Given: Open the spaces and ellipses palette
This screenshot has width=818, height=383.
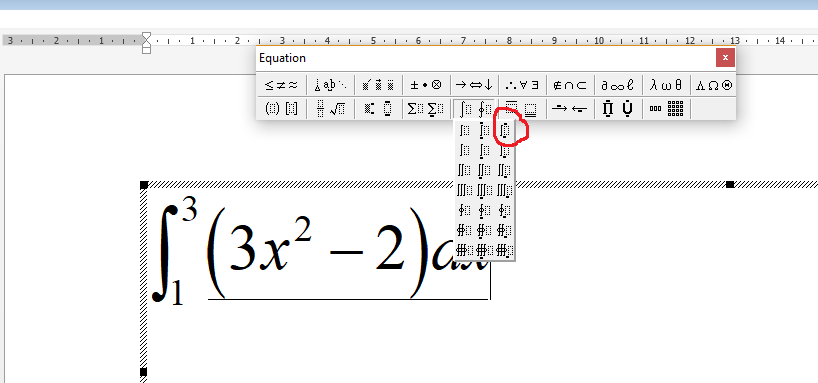Looking at the screenshot, I should click(330, 85).
